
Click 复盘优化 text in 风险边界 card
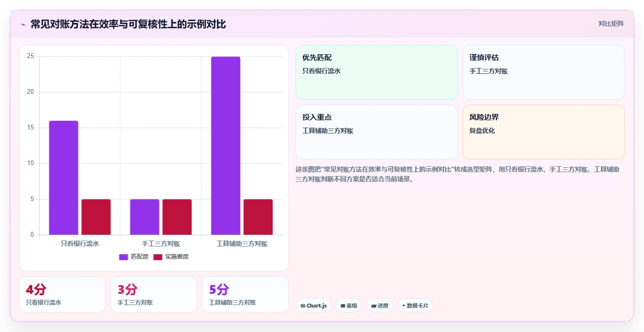click(x=482, y=131)
